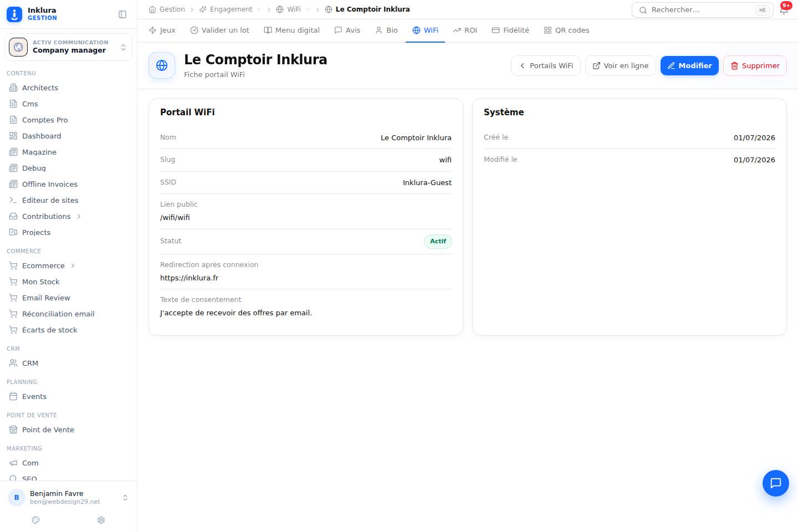
Task: Click the Slug value wifi
Action: (446, 160)
